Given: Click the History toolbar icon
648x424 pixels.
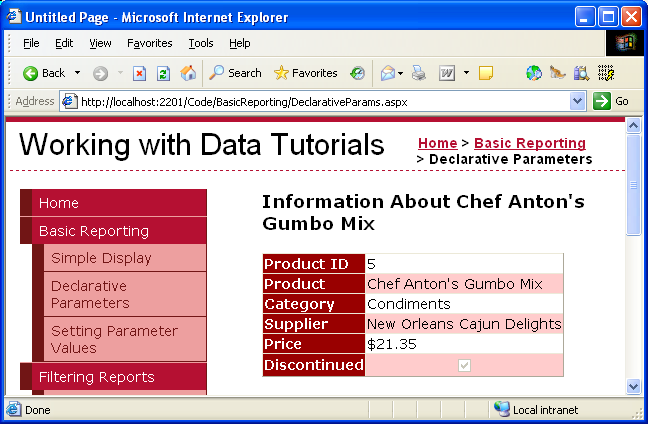Looking at the screenshot, I should tap(357, 73).
